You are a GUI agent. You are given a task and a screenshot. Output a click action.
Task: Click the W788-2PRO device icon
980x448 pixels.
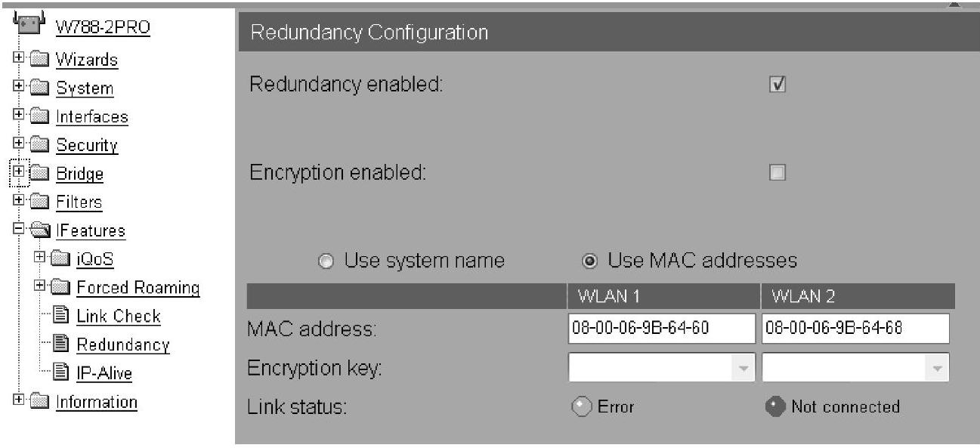point(28,24)
